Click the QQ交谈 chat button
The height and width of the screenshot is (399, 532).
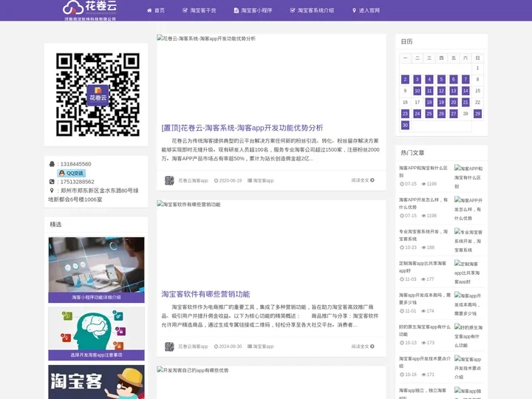point(71,173)
